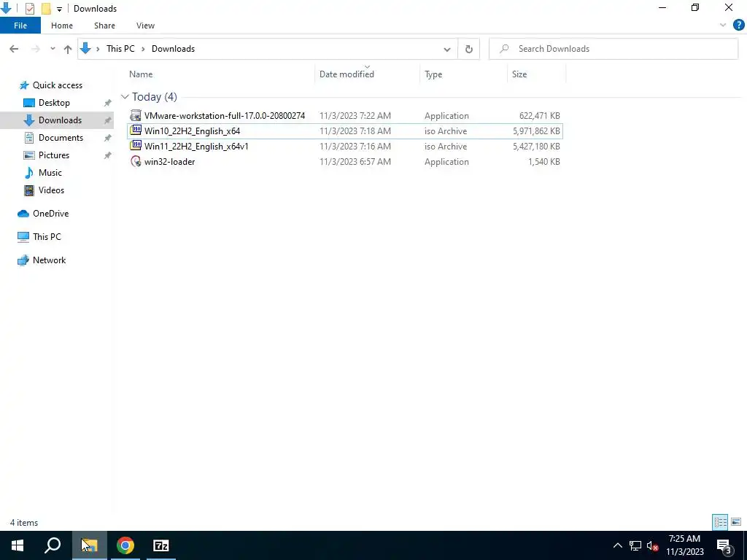Click the Win10 ISO file icon
The image size is (747, 560).
pyautogui.click(x=136, y=130)
